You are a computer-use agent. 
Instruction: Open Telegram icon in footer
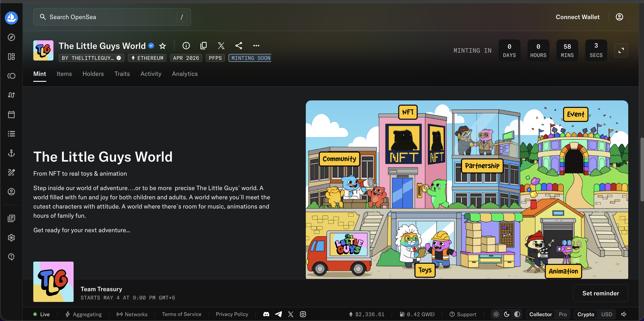[278, 314]
